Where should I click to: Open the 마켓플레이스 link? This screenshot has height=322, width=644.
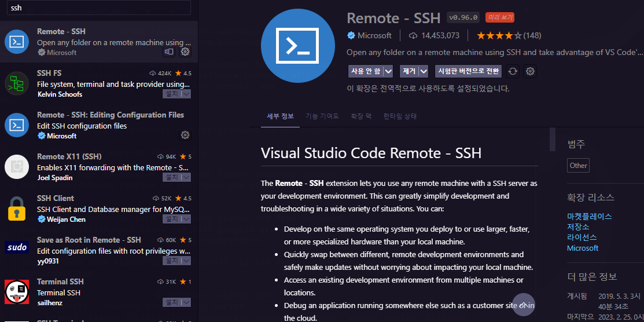(590, 216)
